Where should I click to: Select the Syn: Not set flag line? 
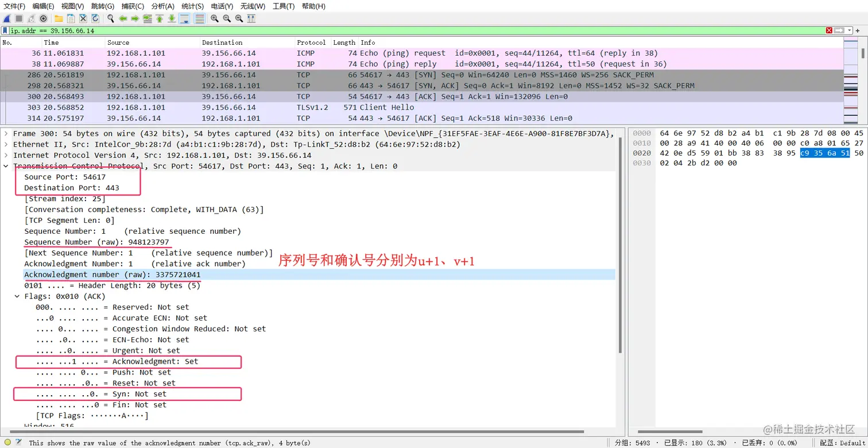pos(101,394)
